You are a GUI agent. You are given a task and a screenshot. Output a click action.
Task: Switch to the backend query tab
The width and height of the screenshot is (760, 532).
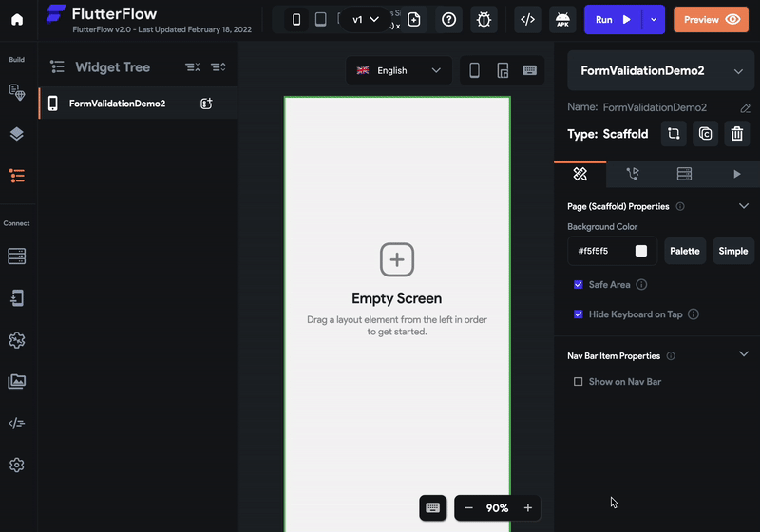pyautogui.click(x=684, y=174)
